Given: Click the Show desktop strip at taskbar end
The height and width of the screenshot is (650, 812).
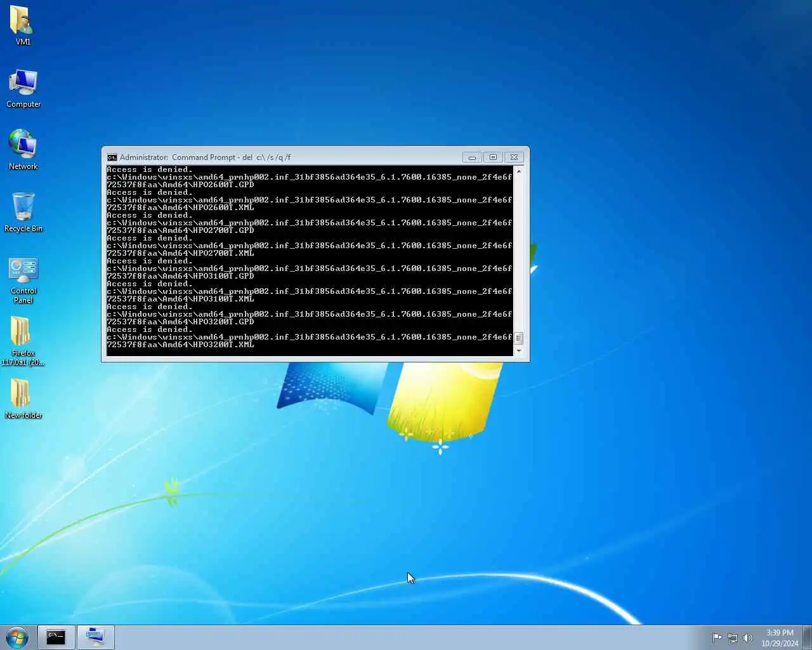Looking at the screenshot, I should (x=807, y=637).
